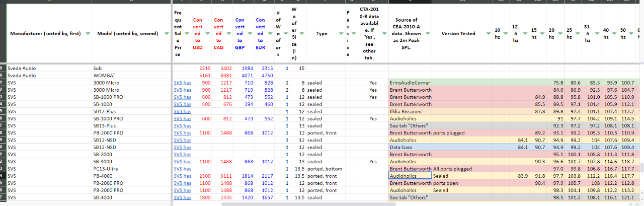Image resolution: width=644 pixels, height=206 pixels.
Task: Select the 'Model (sorted by, second)' header cell
Action: tap(131, 34)
